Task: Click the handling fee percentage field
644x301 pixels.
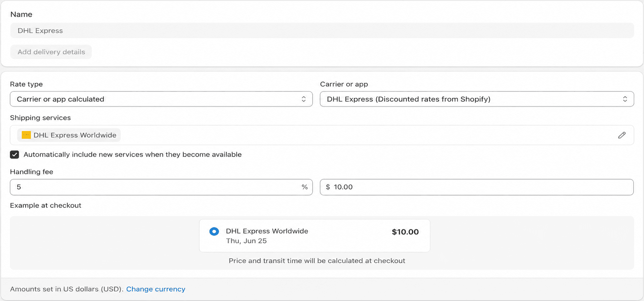Action: pos(161,187)
